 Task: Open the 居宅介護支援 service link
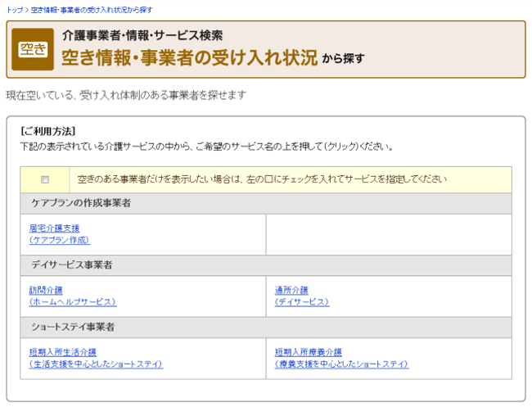tap(54, 228)
